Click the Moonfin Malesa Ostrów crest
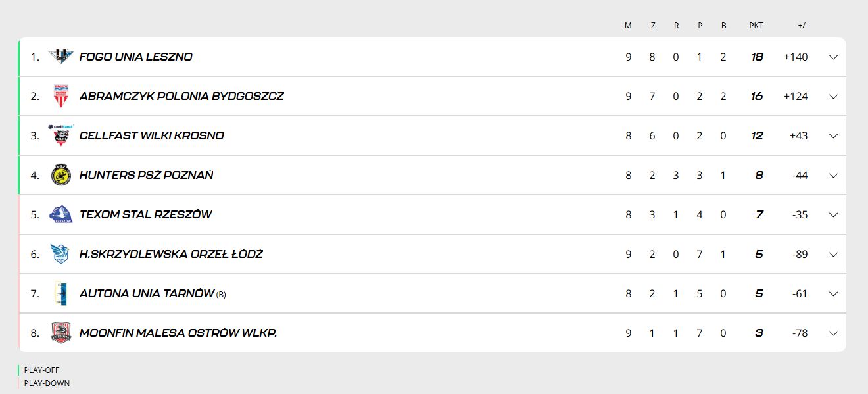The image size is (868, 394). click(61, 333)
